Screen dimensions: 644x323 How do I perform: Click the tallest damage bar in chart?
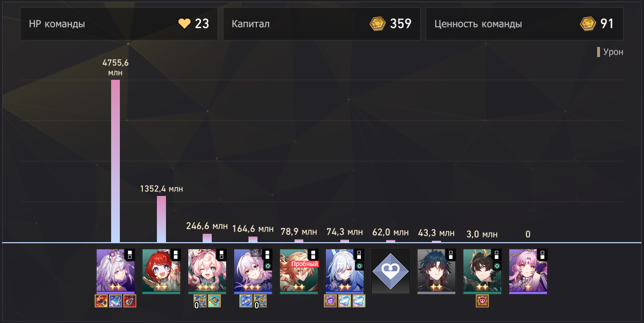coord(115,161)
